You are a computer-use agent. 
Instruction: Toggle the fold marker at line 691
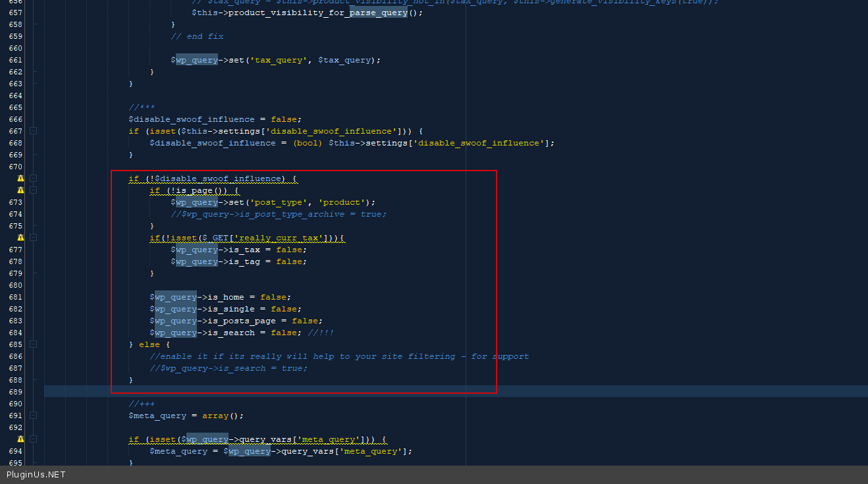pyautogui.click(x=33, y=416)
